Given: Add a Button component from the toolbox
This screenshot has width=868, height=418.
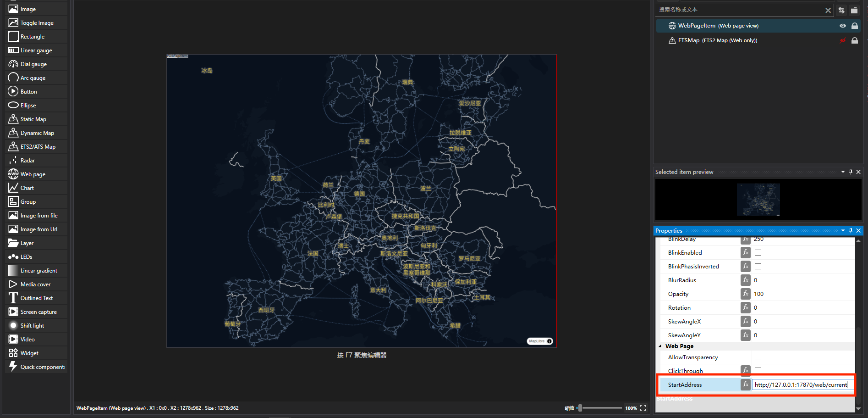Looking at the screenshot, I should (x=37, y=92).
